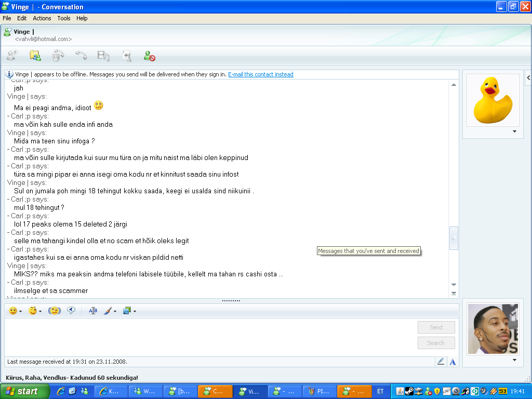
Task: Start a video call with contact
Action: (58, 56)
